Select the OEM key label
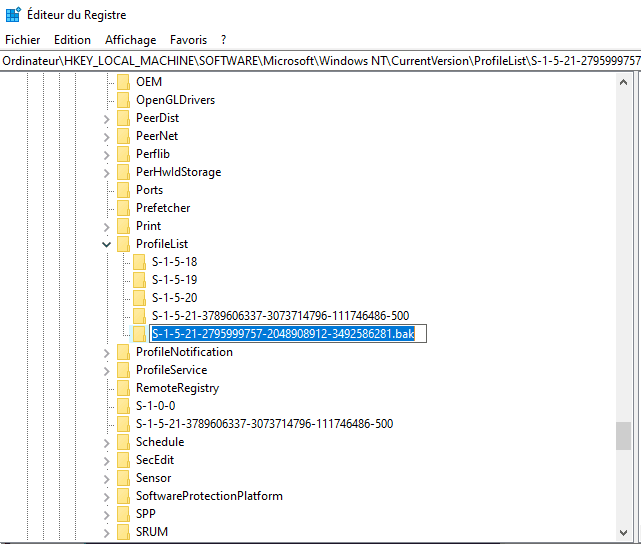 tap(149, 82)
